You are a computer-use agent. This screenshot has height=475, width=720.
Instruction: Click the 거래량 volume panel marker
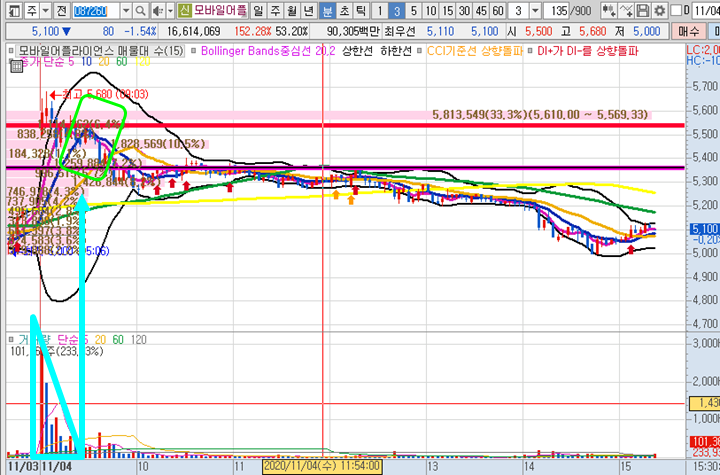pyautogui.click(x=11, y=339)
